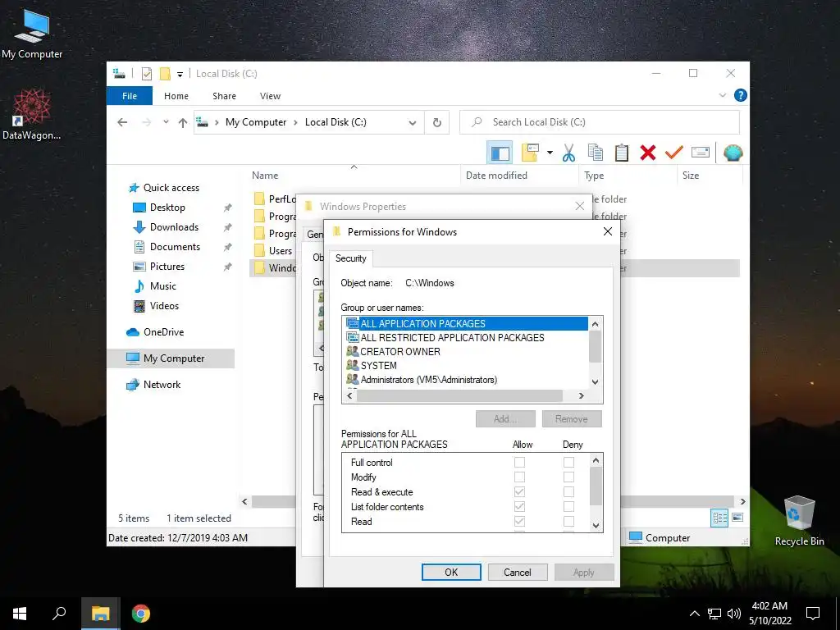Image resolution: width=840 pixels, height=630 pixels.
Task: Go back with the left arrow
Action: click(122, 122)
